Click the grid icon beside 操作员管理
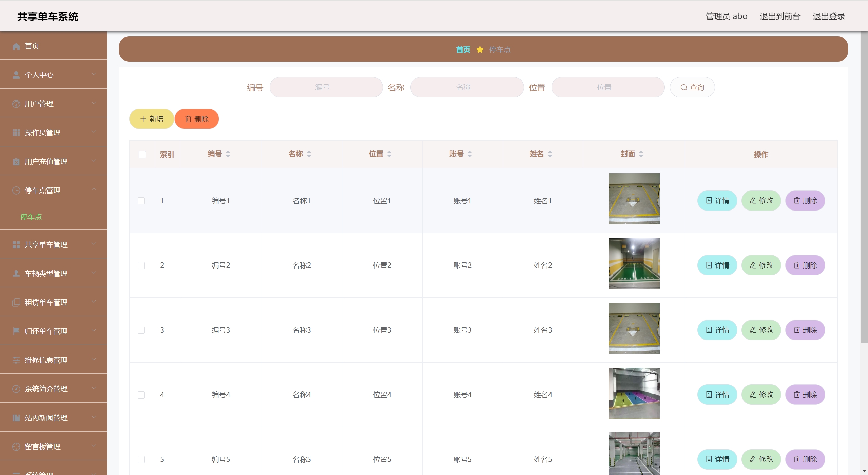 coord(16,133)
